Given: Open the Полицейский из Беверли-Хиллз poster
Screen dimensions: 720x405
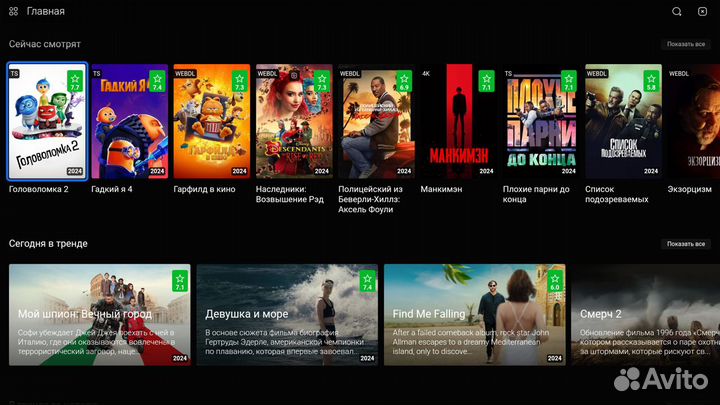Looking at the screenshot, I should pos(376,121).
